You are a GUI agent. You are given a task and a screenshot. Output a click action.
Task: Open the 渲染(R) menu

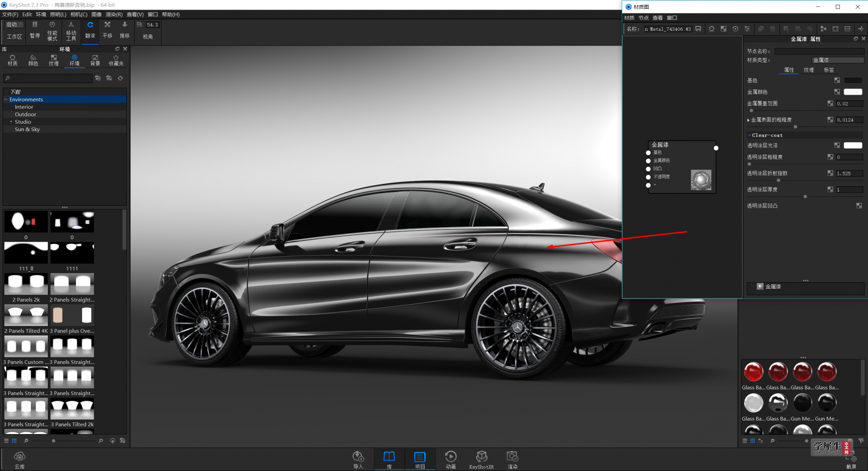[x=114, y=14]
